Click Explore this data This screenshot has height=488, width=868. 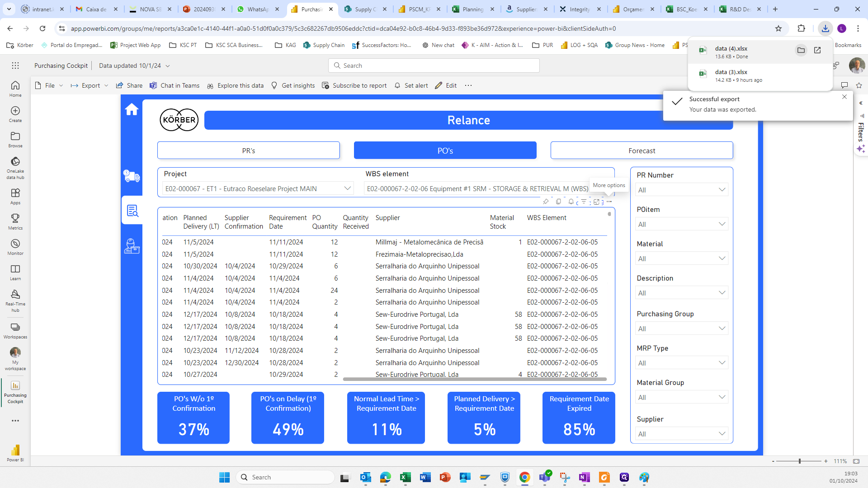(x=235, y=85)
